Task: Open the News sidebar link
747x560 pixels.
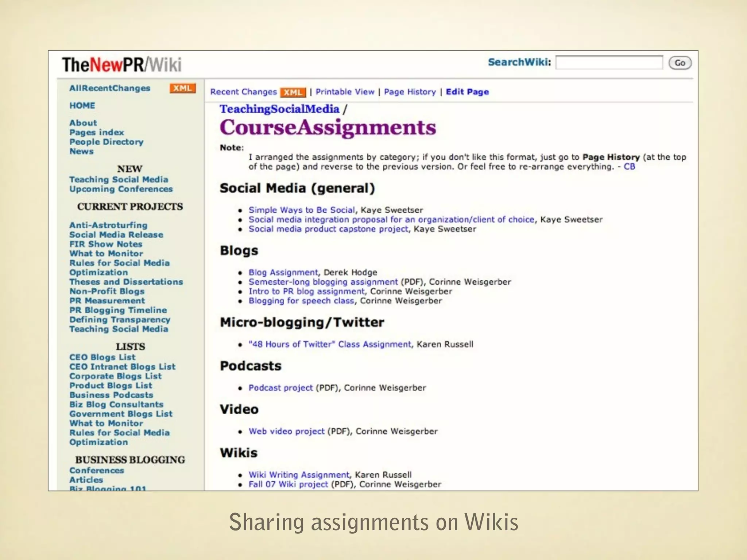Action: coord(81,151)
